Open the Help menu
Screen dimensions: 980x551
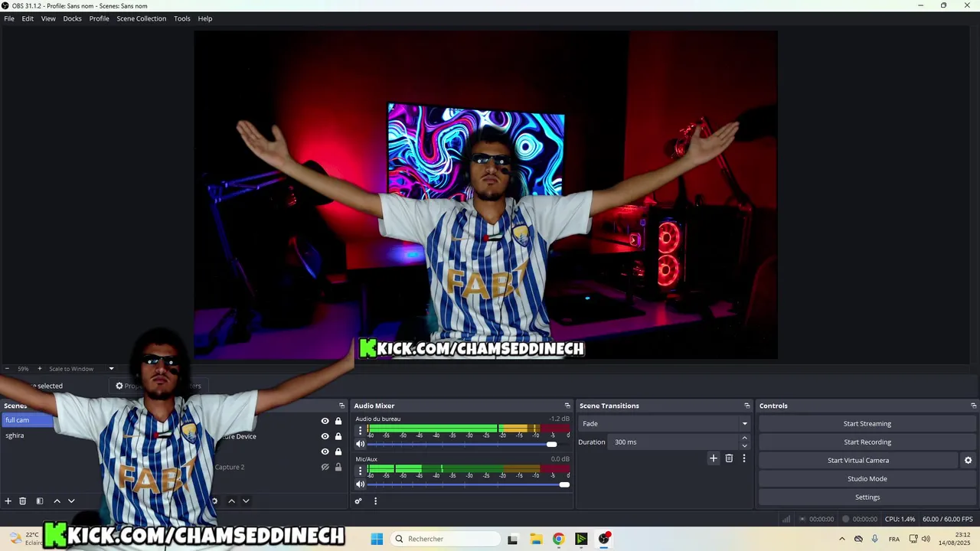click(205, 18)
